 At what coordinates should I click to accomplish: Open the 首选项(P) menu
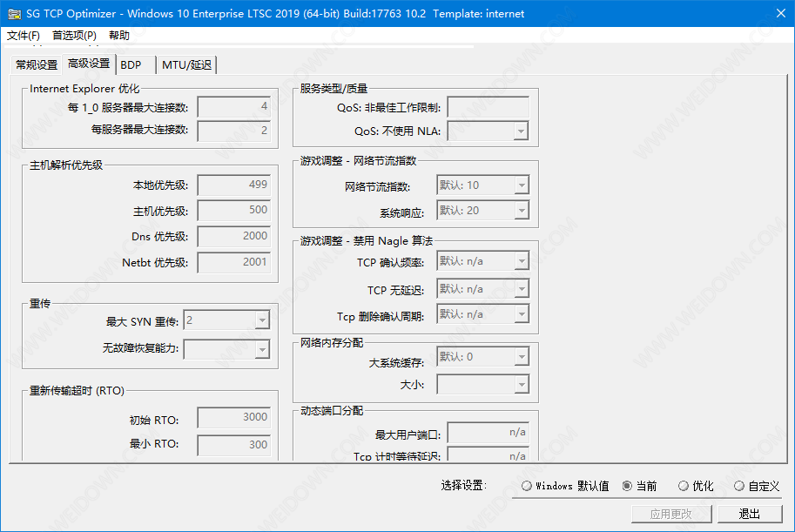click(x=74, y=36)
